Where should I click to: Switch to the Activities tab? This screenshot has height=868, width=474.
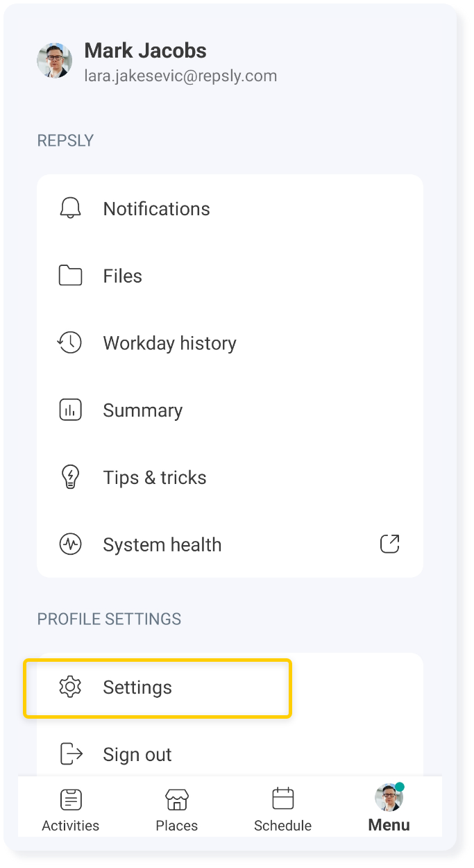(x=71, y=809)
